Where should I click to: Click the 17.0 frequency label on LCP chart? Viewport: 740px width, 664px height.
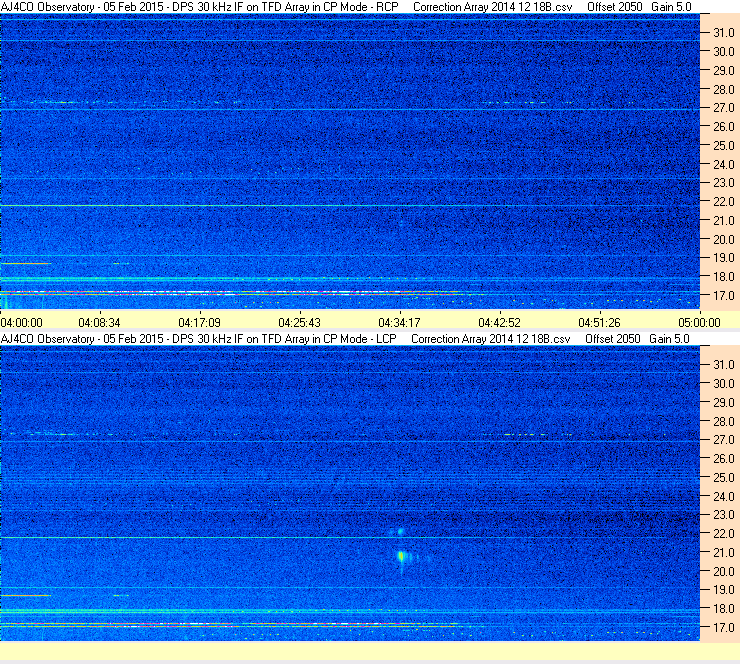point(723,628)
